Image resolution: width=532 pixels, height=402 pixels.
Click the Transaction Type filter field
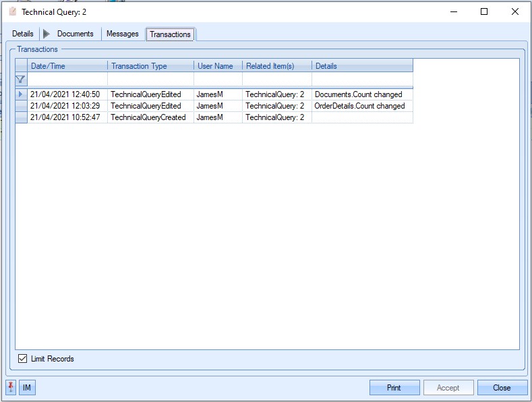tap(150, 79)
